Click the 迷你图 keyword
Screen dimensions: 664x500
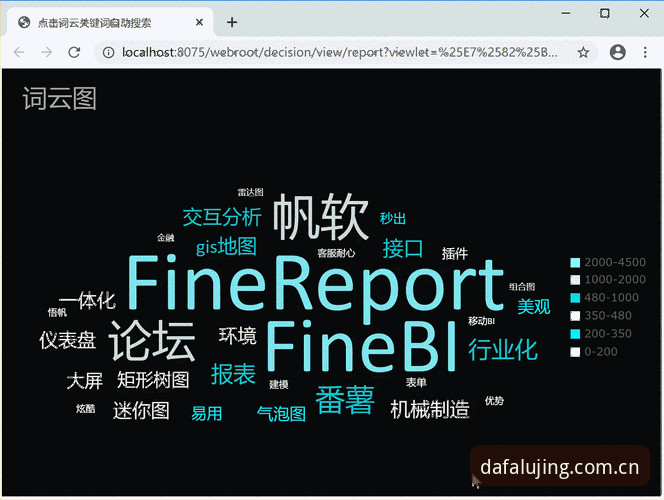141,410
